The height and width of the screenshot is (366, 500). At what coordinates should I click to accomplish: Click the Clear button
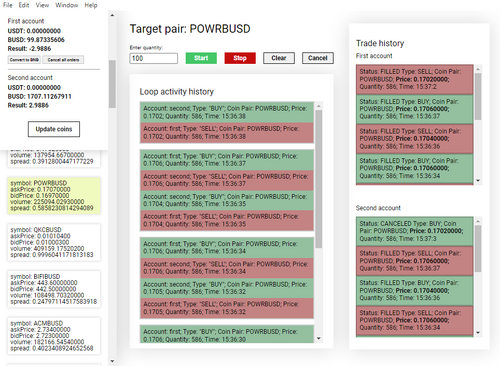[x=279, y=58]
